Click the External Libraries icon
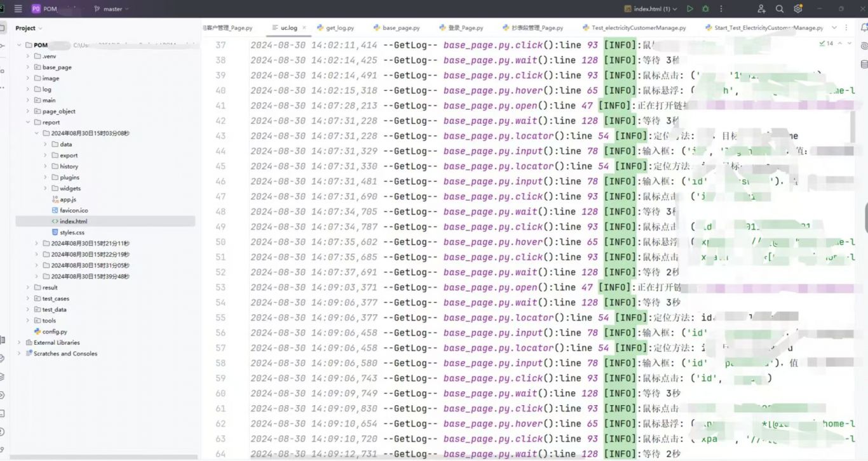 [29, 342]
